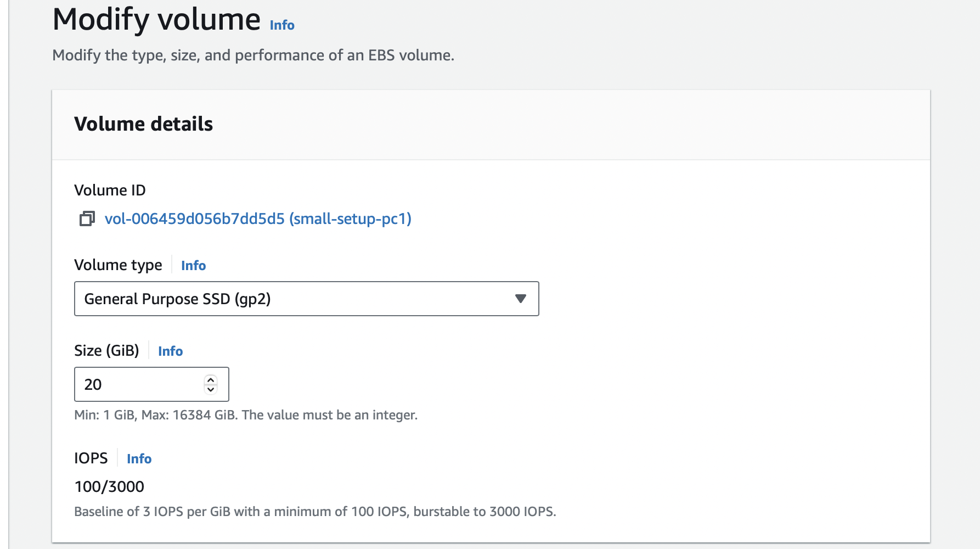Increase size with the stepper up arrow
The width and height of the screenshot is (980, 549).
click(211, 380)
